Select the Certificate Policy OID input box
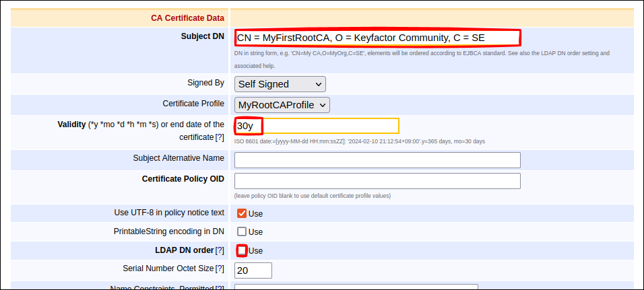 (x=377, y=181)
